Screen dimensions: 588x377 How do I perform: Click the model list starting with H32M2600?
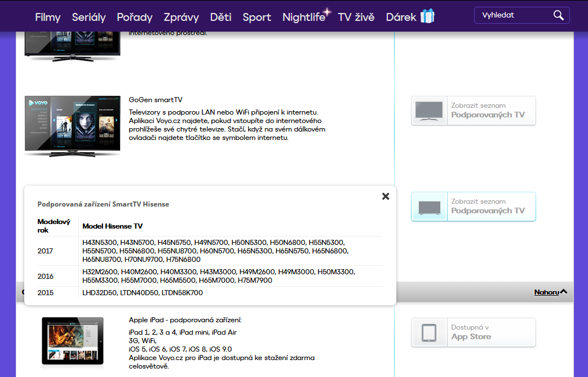[x=219, y=276]
